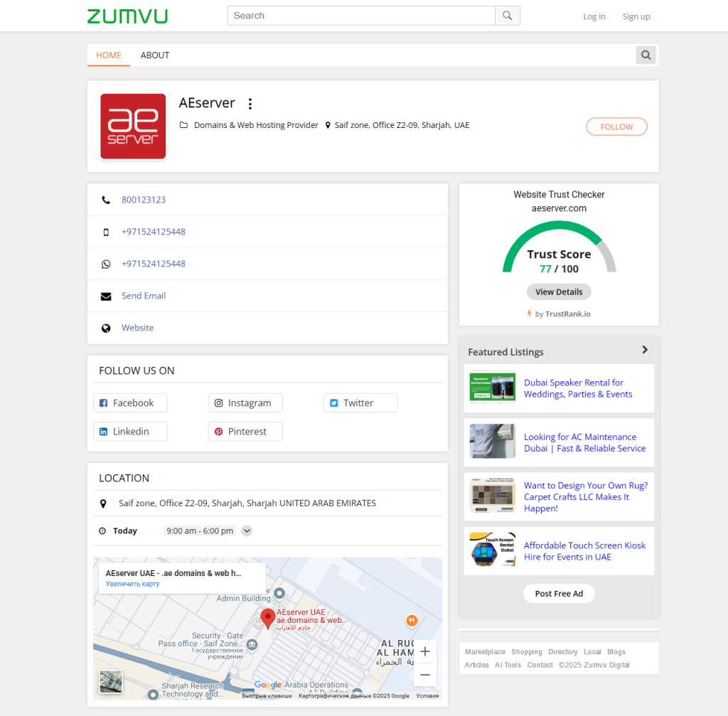Open the Linkedin social link
Image resolution: width=728 pixels, height=716 pixels.
click(130, 432)
